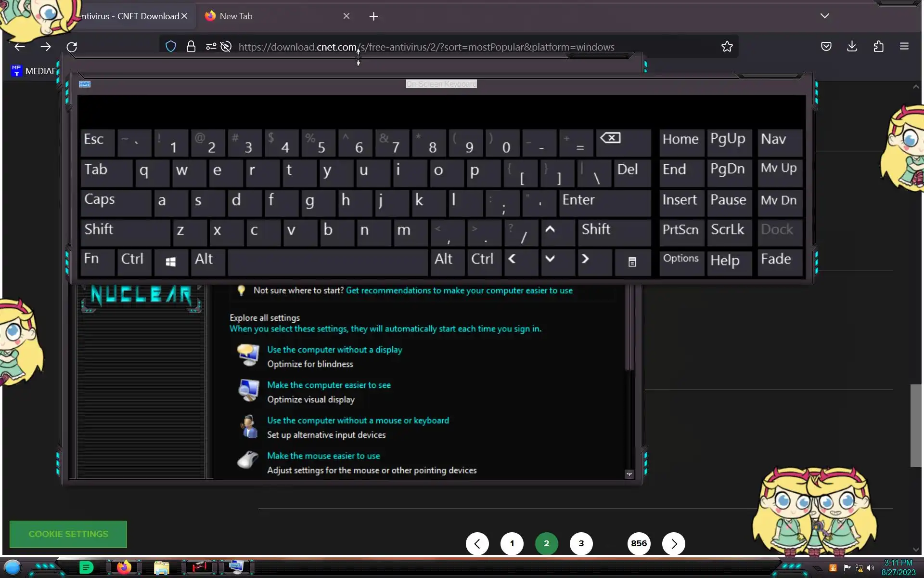Open the extensions puzzle icon

click(878, 47)
